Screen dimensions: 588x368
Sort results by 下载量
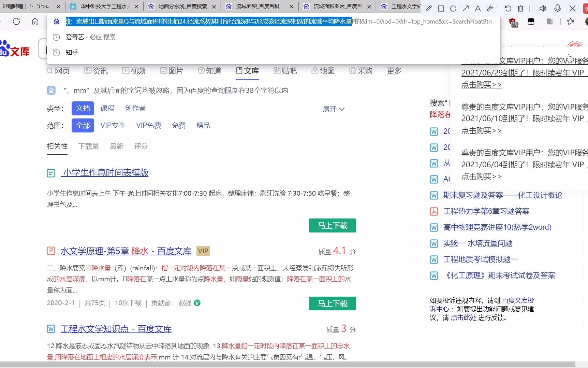coord(89,146)
